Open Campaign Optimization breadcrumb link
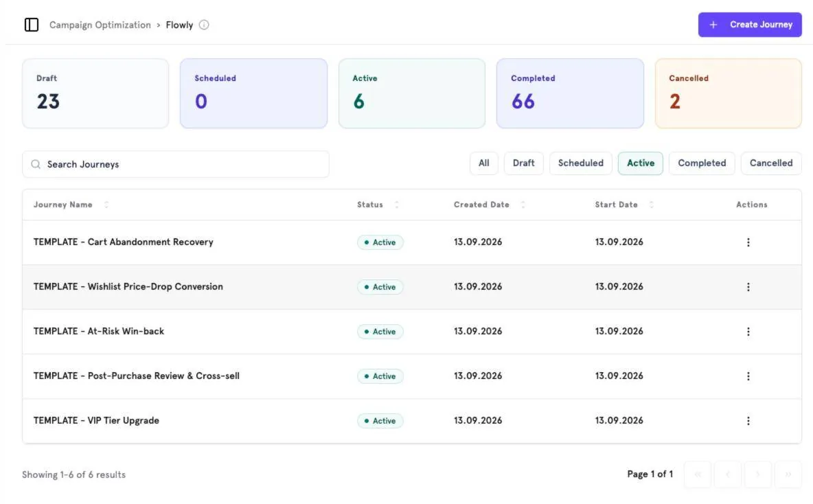This screenshot has height=504, width=813. 100,25
